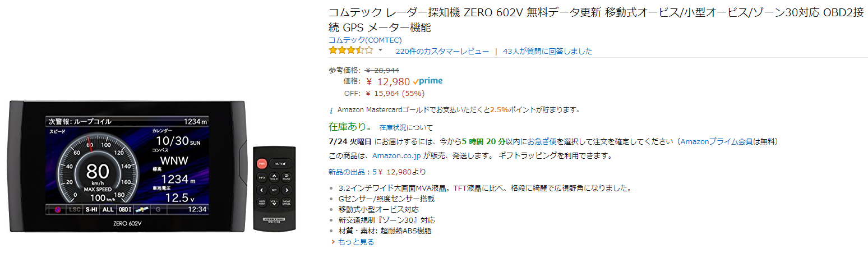Click the satellite icon on the device screen
Image resolution: width=868 pixels, height=253 pixels.
coord(142,209)
